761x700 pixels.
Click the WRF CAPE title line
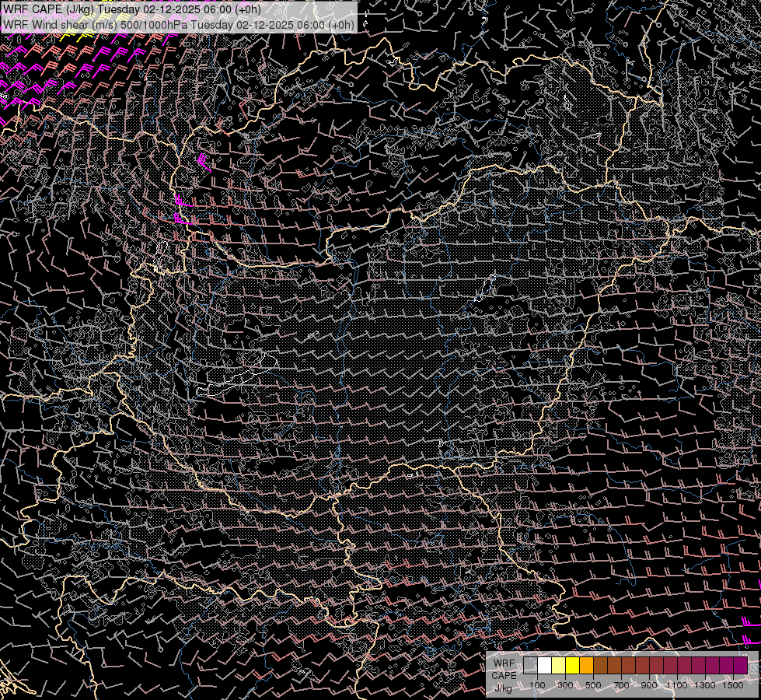click(x=131, y=9)
